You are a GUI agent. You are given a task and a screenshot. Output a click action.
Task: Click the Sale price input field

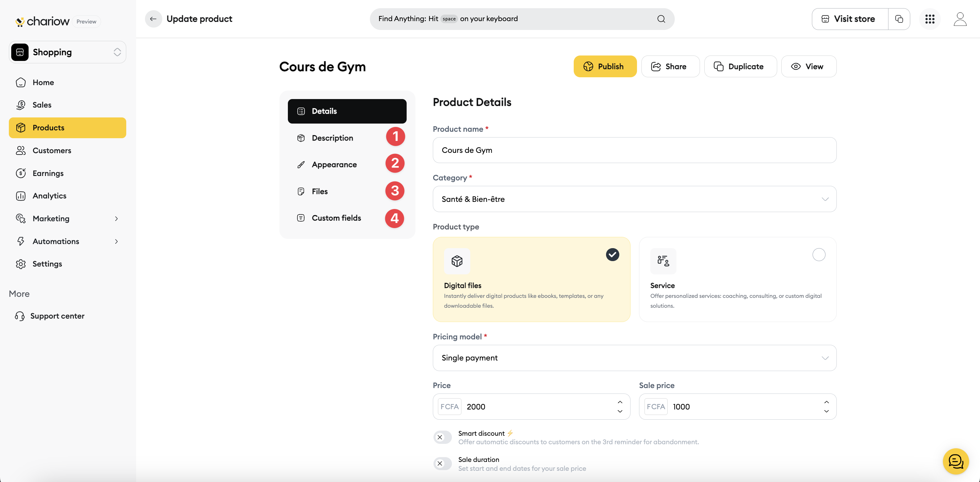click(x=738, y=407)
